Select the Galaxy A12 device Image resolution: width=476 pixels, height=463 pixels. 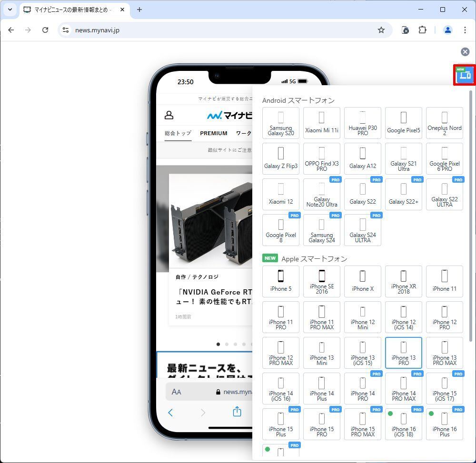click(362, 158)
